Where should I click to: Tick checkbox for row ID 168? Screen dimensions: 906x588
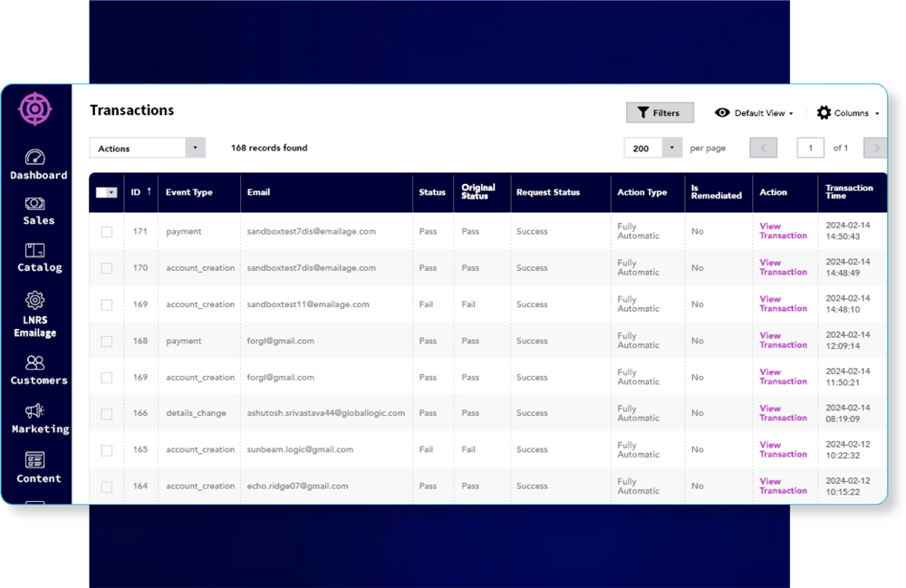107,342
